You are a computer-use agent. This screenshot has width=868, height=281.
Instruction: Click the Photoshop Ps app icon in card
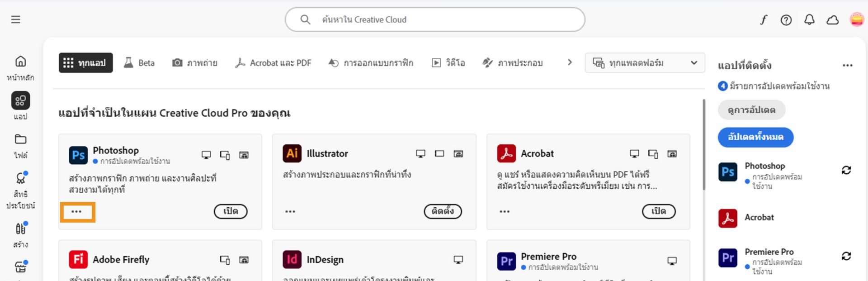(x=78, y=155)
